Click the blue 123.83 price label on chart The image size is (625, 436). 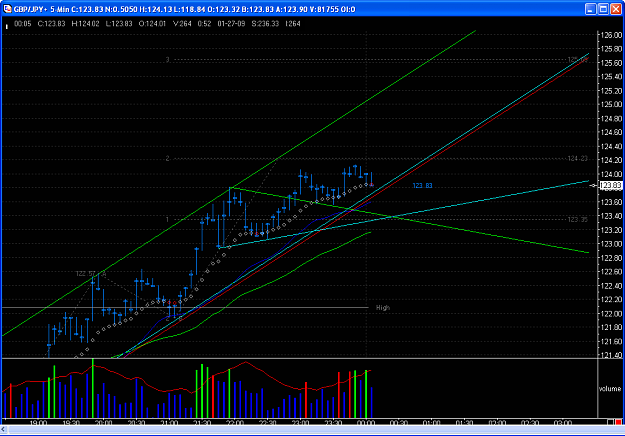pyautogui.click(x=422, y=186)
